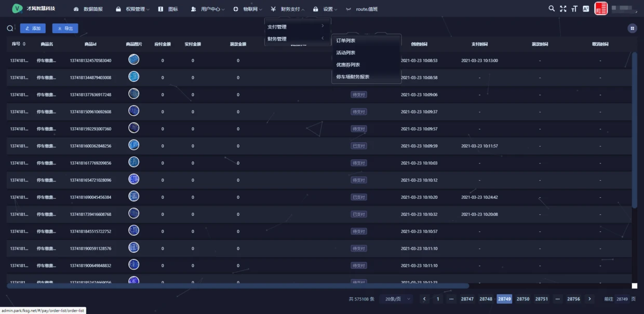644x314 pixels.
Task: Click the user icon beside 用户中心
Action: [x=194, y=9]
